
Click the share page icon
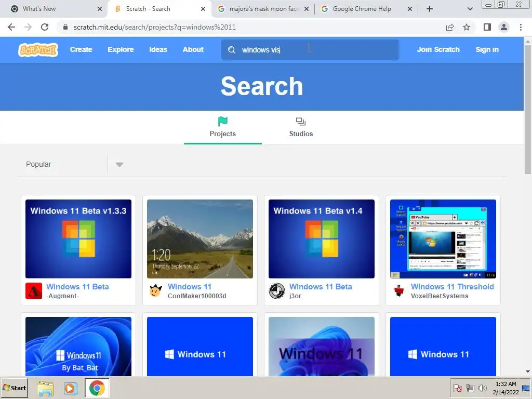(x=450, y=27)
